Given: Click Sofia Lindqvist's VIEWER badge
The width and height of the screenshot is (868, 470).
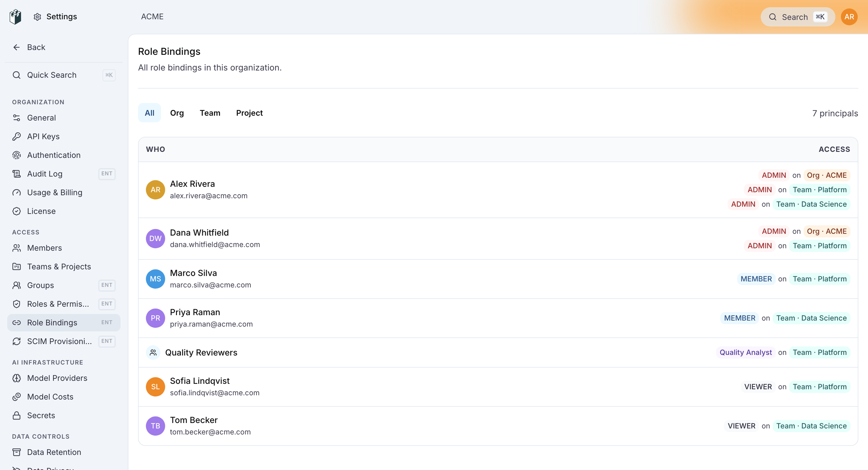Looking at the screenshot, I should point(758,387).
